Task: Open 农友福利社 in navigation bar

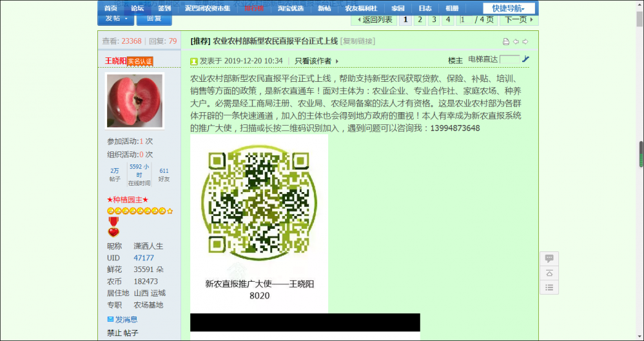Action: click(361, 8)
